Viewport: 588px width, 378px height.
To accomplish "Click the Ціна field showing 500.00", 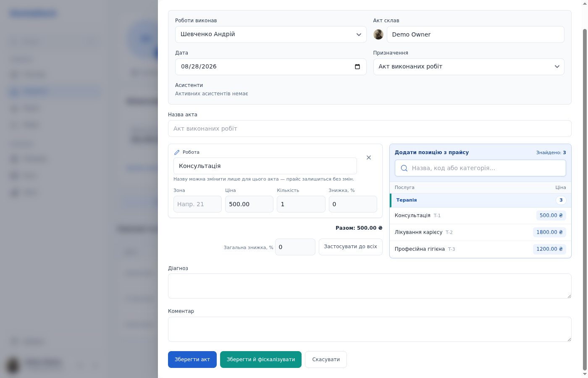I will [249, 204].
